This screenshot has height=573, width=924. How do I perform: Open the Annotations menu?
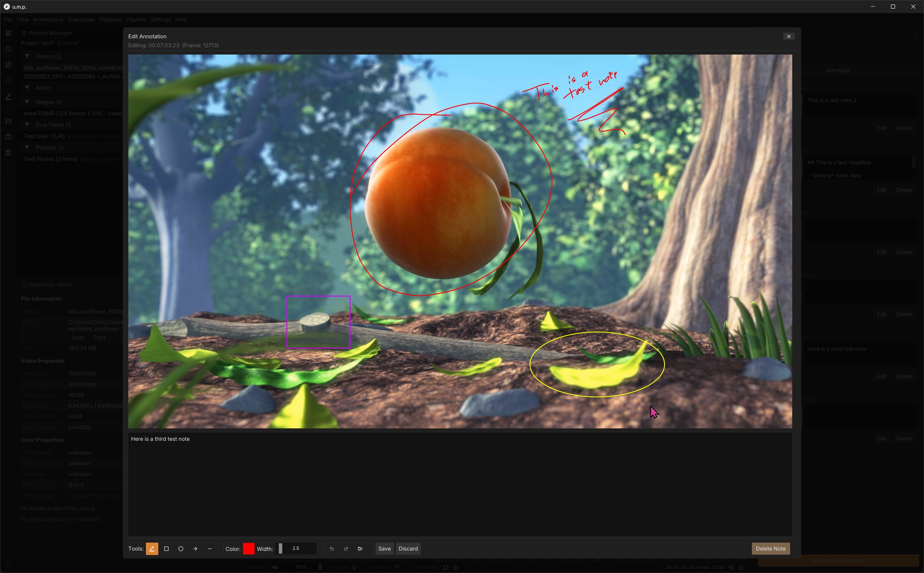(x=48, y=19)
